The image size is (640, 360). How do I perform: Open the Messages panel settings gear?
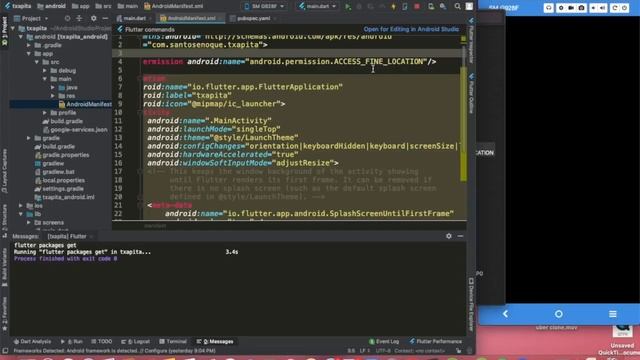coord(449,236)
